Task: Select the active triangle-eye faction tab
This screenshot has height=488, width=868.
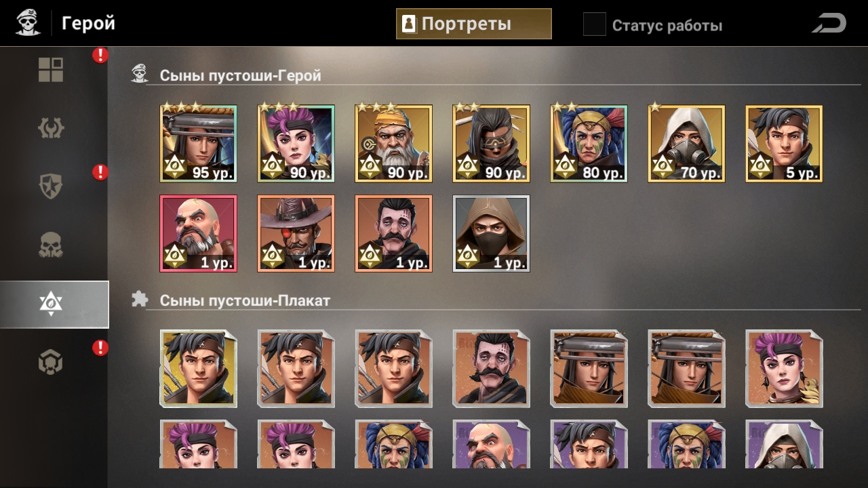Action: (x=54, y=304)
